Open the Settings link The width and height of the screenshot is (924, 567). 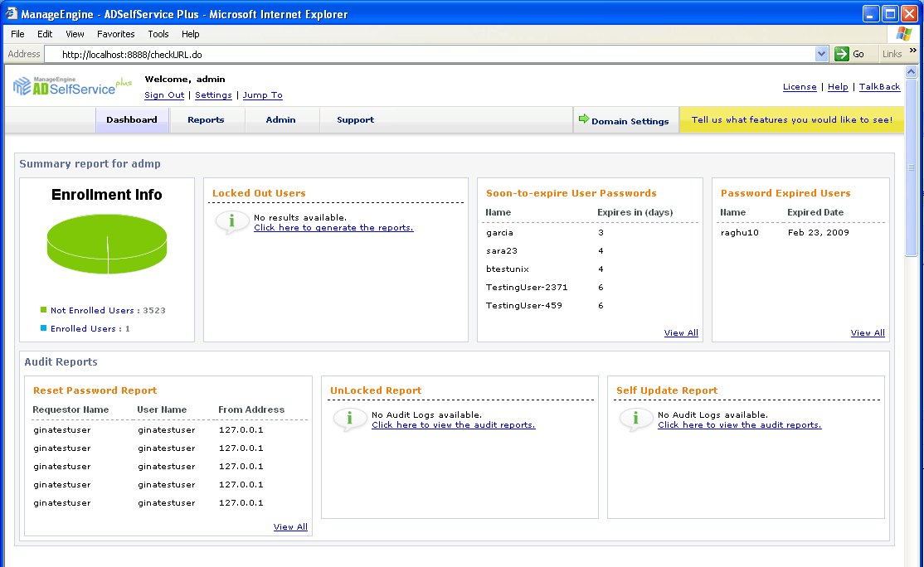coord(213,94)
